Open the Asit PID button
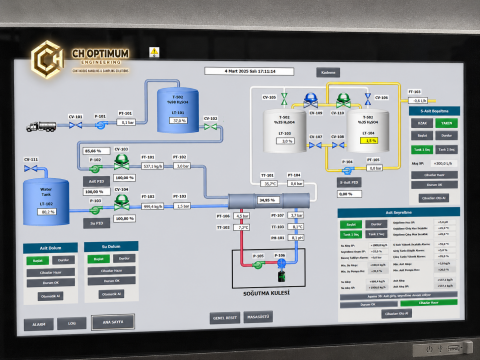 96,181
